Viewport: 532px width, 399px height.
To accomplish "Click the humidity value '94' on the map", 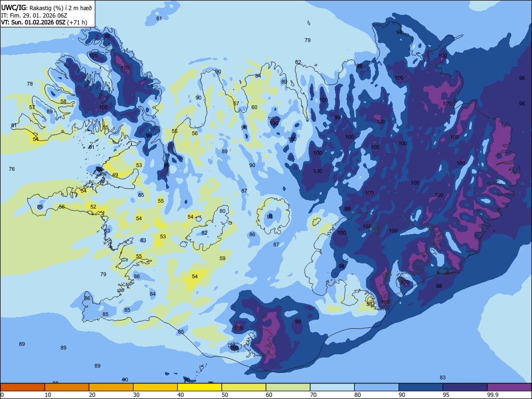I will pos(399,32).
